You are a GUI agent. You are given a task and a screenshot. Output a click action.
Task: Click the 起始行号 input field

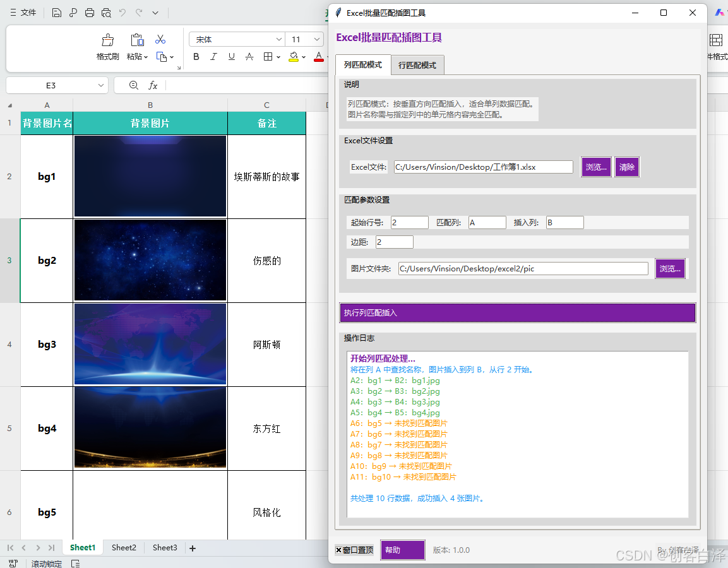[410, 223]
